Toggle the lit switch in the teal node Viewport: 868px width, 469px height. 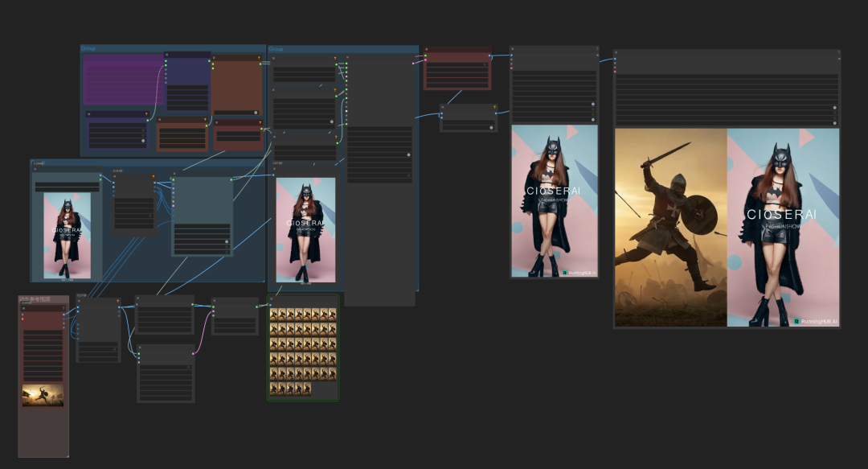click(x=226, y=241)
